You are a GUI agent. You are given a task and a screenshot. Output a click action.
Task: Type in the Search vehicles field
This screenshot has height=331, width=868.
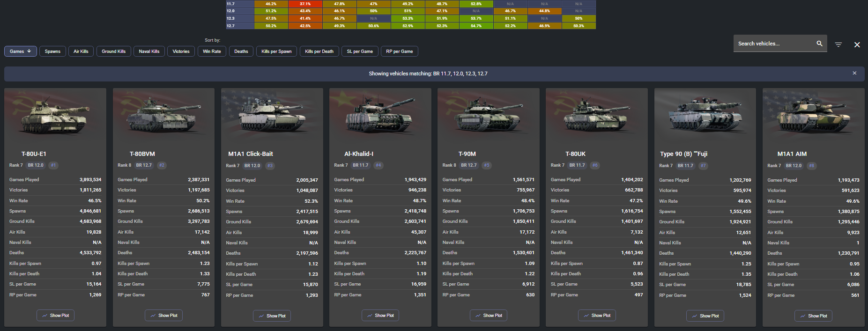click(x=773, y=44)
